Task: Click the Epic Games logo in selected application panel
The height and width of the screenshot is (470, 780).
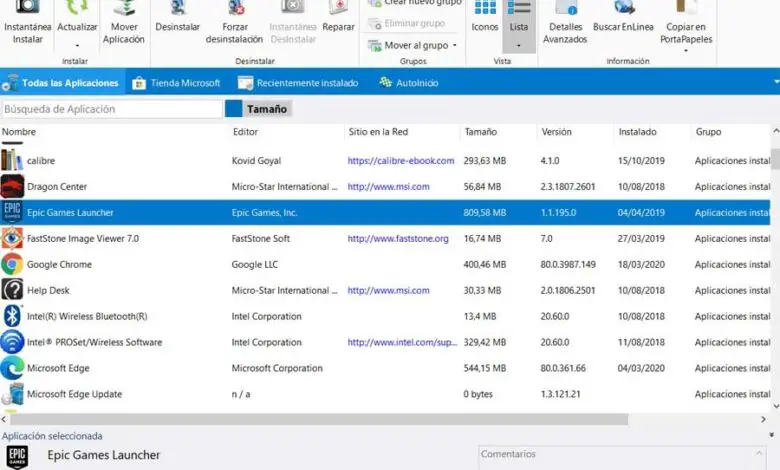Action: point(17,457)
